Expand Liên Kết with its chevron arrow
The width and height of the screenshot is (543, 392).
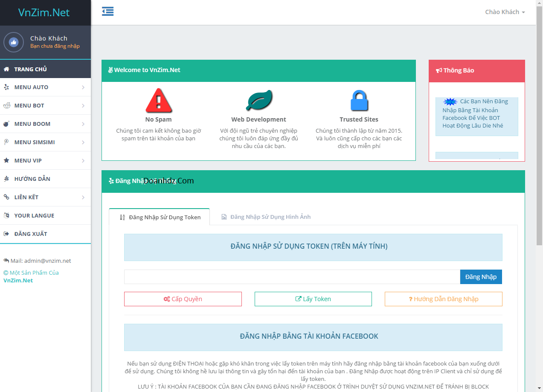click(83, 197)
